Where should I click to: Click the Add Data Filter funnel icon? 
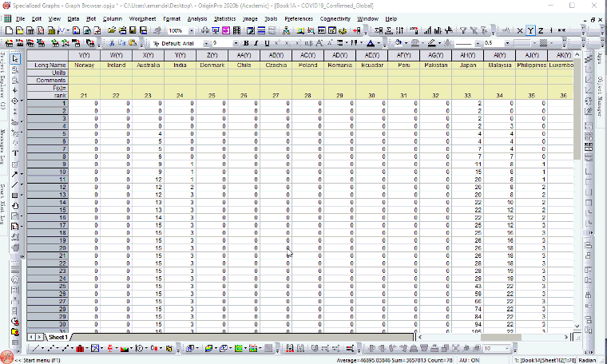point(463,30)
